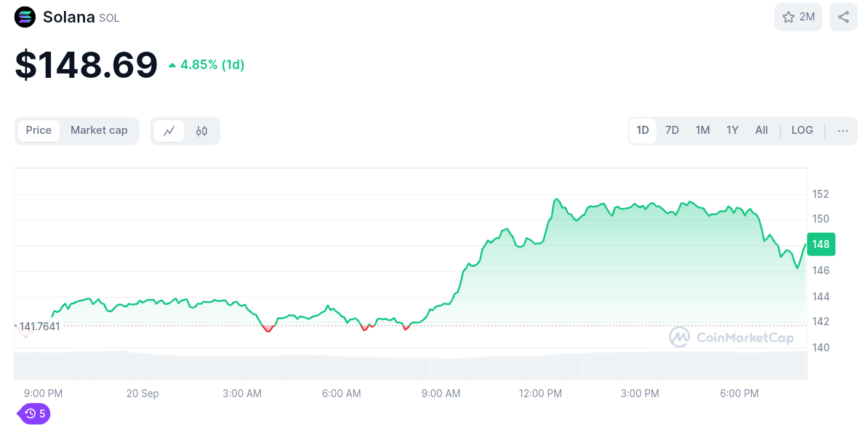Screen dimensions: 868x427
Task: Click the green up-trend arrow beside 4.85%
Action: coord(172,64)
